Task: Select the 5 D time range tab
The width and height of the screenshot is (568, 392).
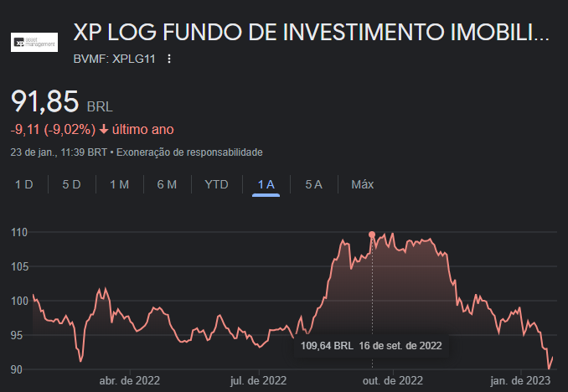Action: [x=71, y=184]
